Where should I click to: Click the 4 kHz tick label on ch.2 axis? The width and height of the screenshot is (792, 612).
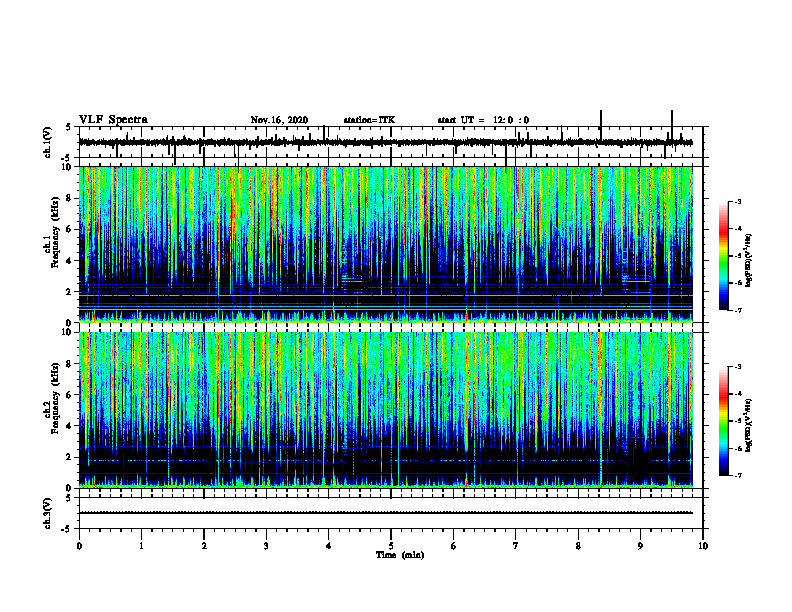[x=69, y=426]
